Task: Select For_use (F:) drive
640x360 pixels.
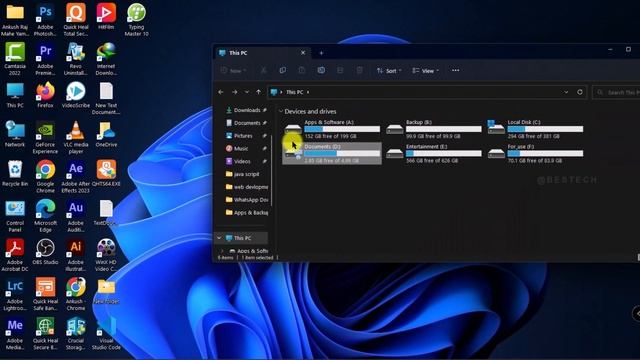Action: pyautogui.click(x=536, y=153)
